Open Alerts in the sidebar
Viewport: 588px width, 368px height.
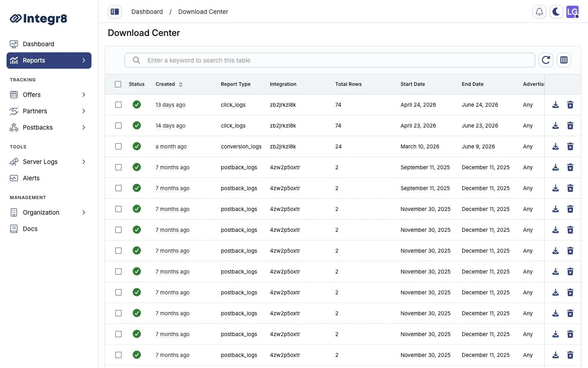(49, 178)
